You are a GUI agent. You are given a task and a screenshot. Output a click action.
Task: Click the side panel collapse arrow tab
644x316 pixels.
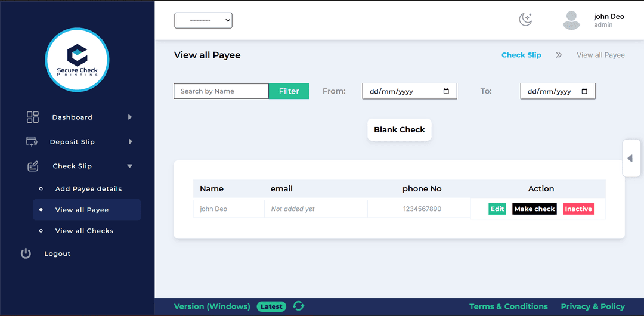coord(631,158)
